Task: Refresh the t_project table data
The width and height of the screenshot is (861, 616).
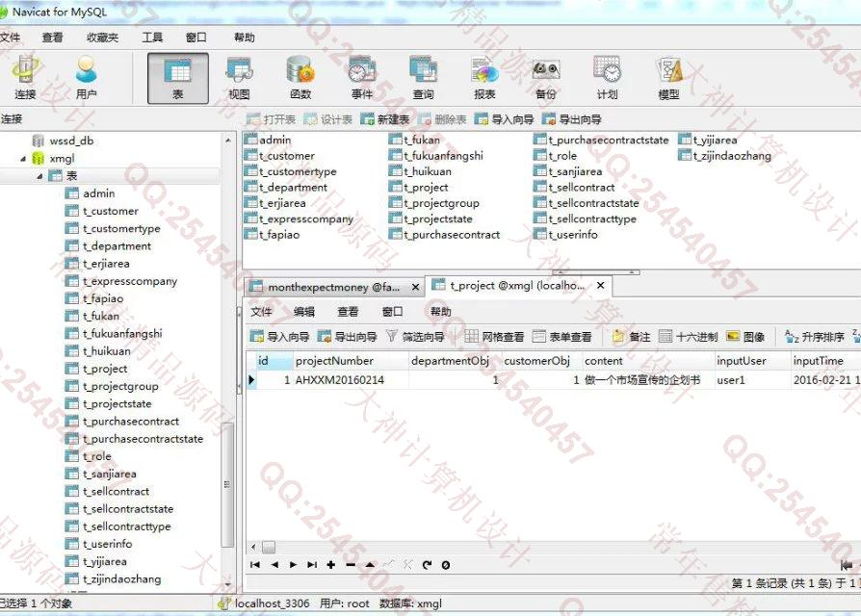Action: click(x=427, y=564)
